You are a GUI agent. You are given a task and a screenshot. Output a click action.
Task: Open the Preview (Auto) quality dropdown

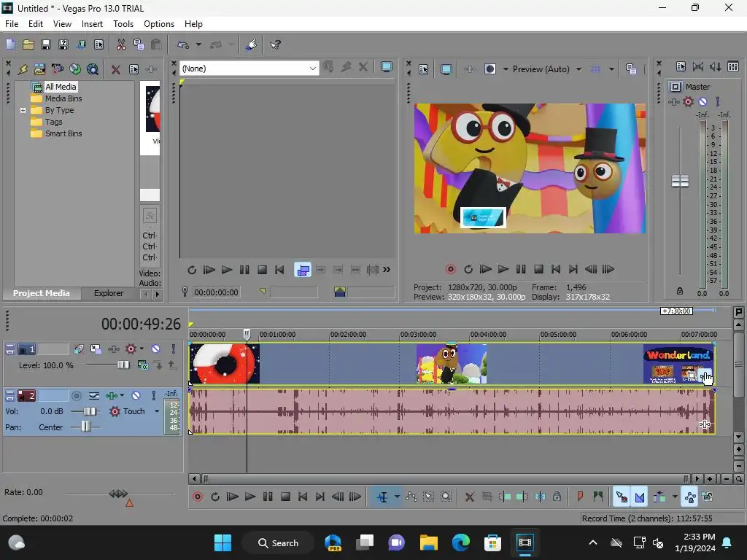tap(578, 69)
